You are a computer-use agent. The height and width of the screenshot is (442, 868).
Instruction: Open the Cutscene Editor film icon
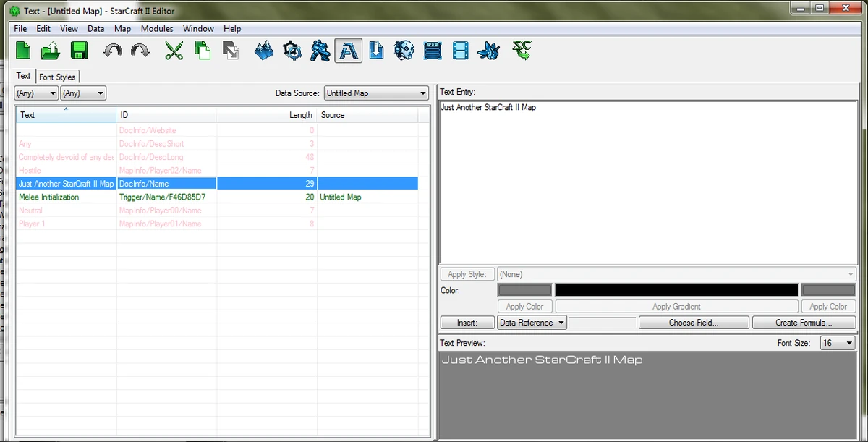459,51
